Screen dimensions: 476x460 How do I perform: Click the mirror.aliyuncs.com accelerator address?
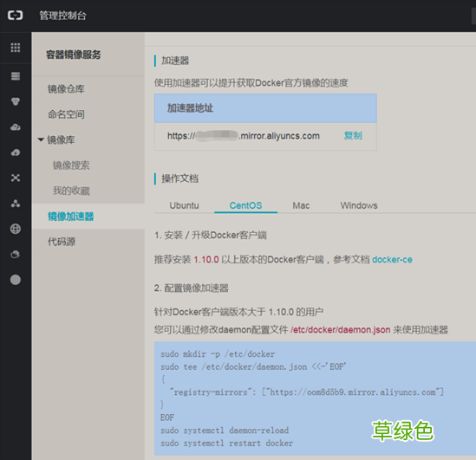pyautogui.click(x=244, y=136)
